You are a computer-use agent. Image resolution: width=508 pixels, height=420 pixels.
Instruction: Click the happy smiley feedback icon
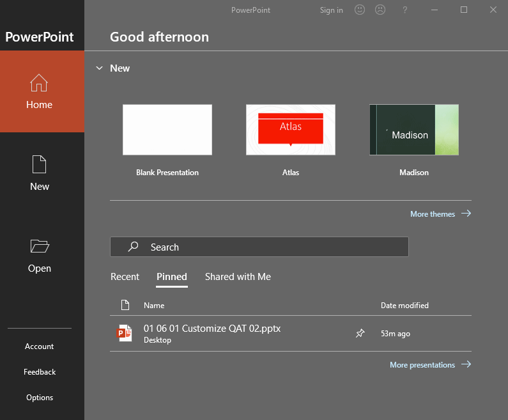(x=360, y=10)
